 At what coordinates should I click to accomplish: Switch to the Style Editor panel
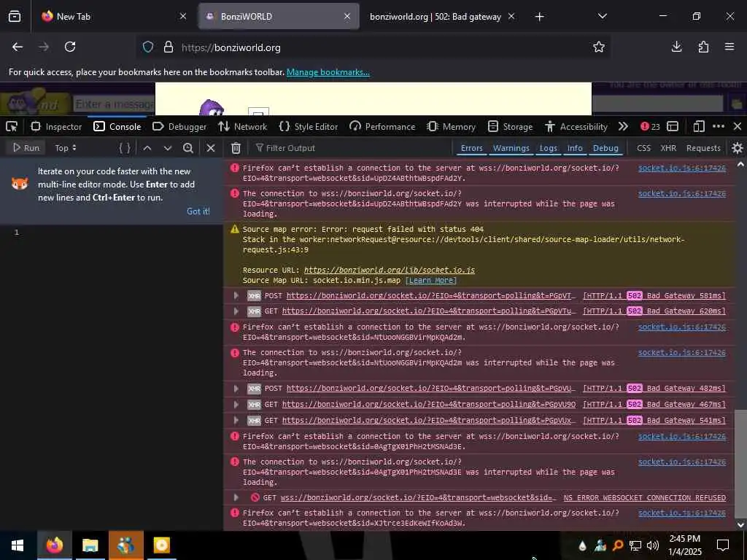309,127
